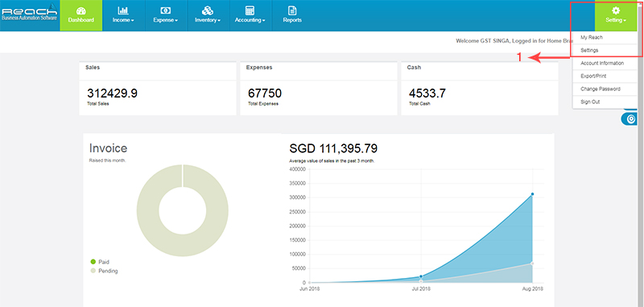Screen dimensions: 644x307
Task: Collapse the Setting dropdown menu
Action: [x=616, y=19]
